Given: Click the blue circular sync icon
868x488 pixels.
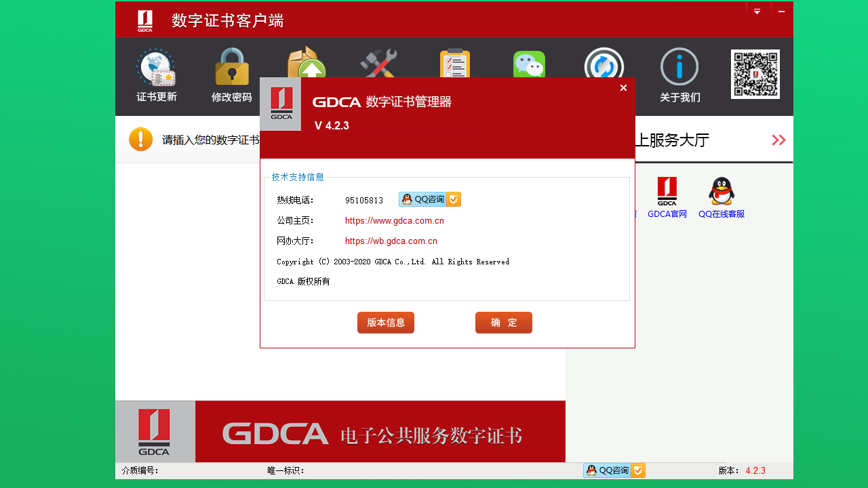Looking at the screenshot, I should (604, 64).
